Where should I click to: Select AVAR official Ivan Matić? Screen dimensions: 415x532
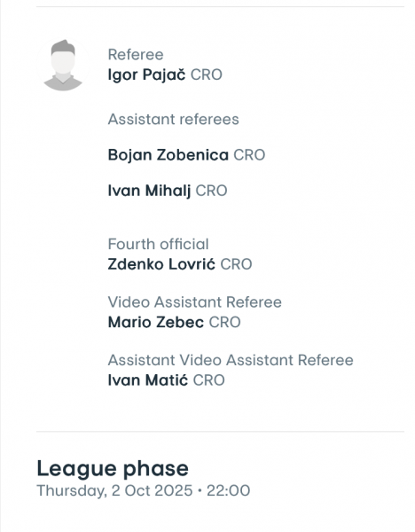[148, 380]
